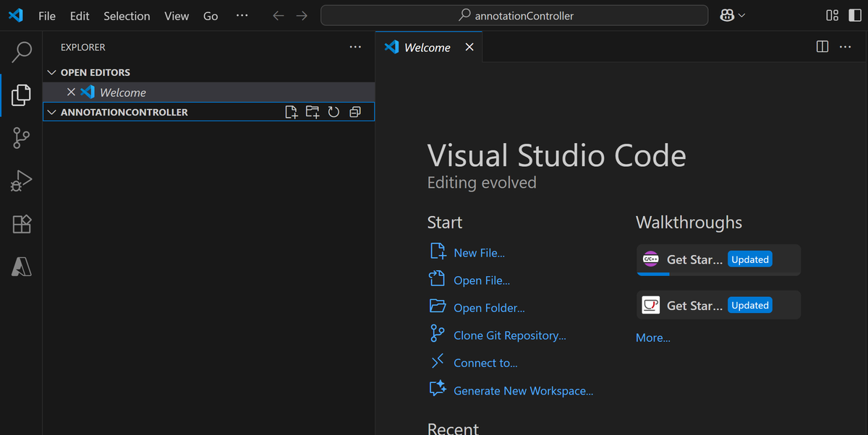Toggle the primary side bar visibility
This screenshot has width=868, height=435.
pyautogui.click(x=855, y=15)
